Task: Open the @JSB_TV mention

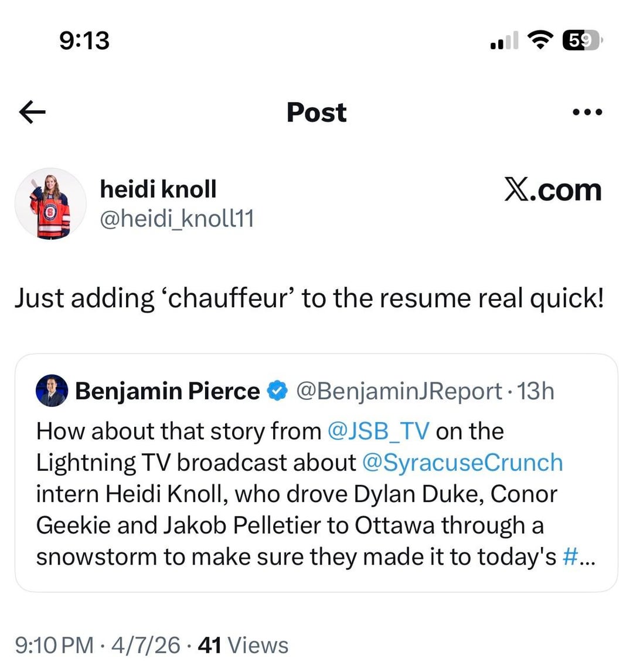Action: [379, 431]
